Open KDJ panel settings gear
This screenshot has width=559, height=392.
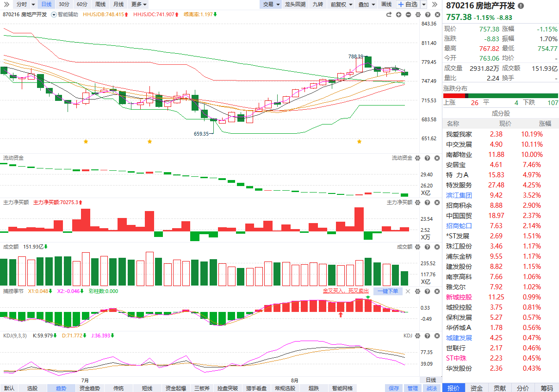coord(418,336)
